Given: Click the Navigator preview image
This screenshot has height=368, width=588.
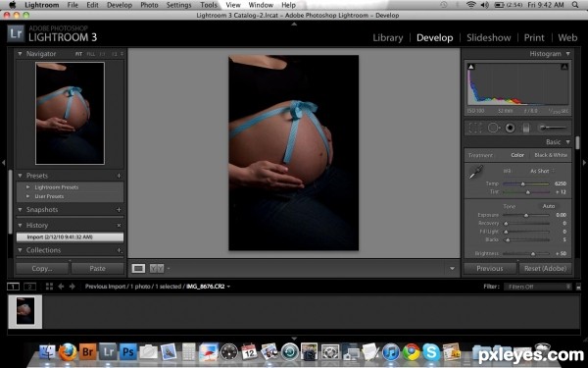Looking at the screenshot, I should (70, 114).
